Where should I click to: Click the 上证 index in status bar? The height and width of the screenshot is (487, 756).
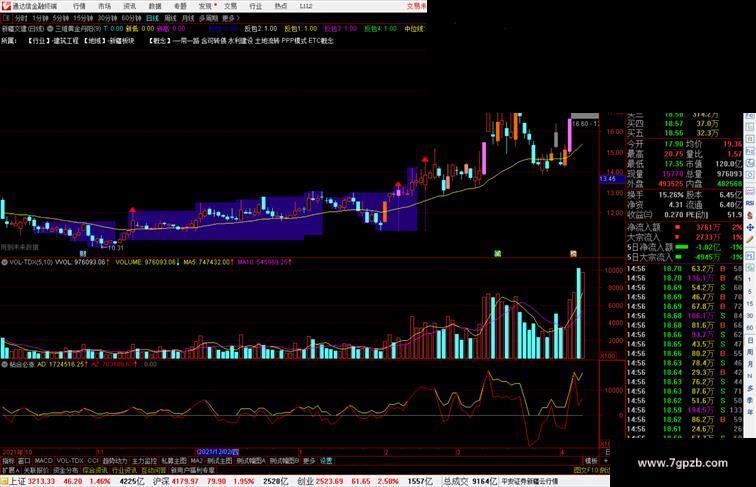click(x=17, y=481)
